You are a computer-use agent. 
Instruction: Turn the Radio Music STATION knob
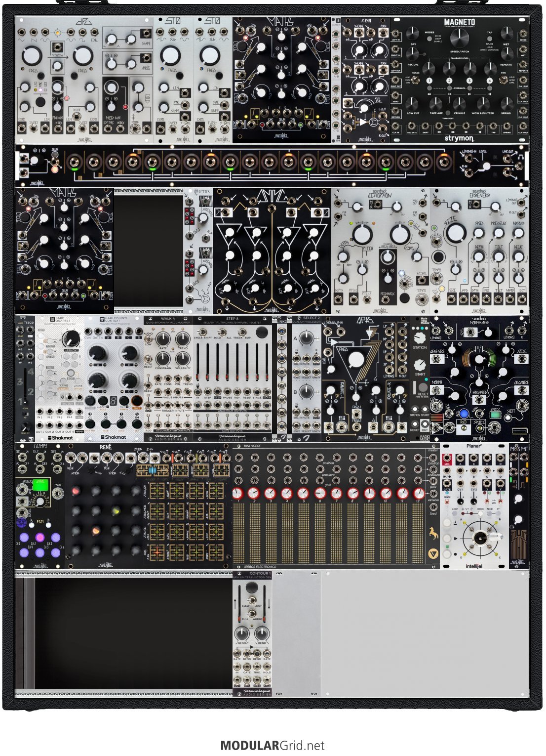point(420,337)
